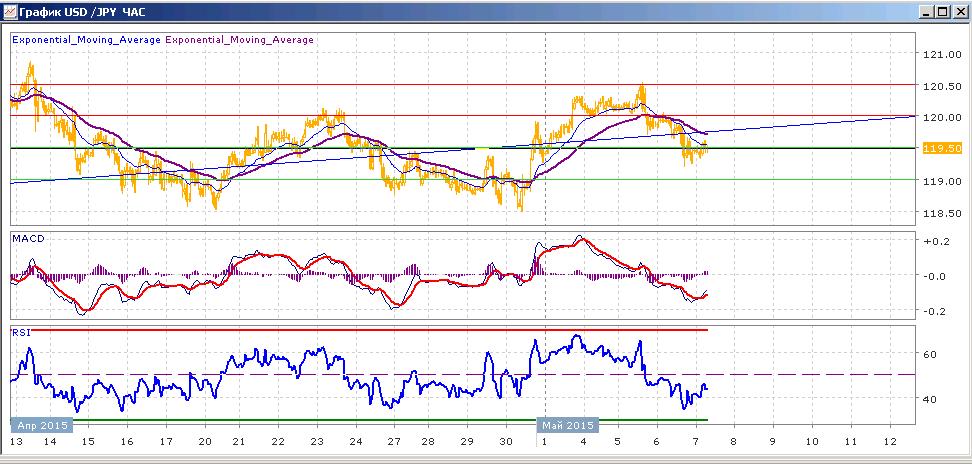Maximize the USD/JPY chart window

942,11
